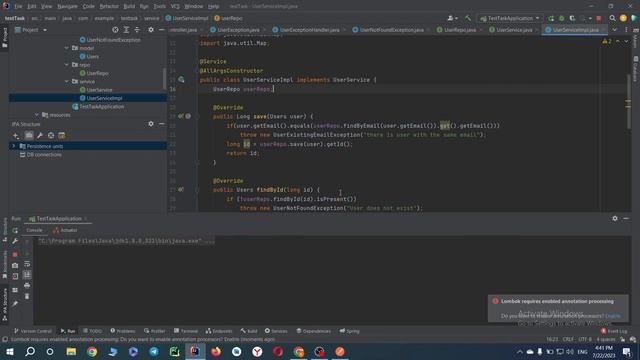Image resolution: width=640 pixels, height=360 pixels.
Task: Stop the running application in top toolbar
Action: [599, 18]
